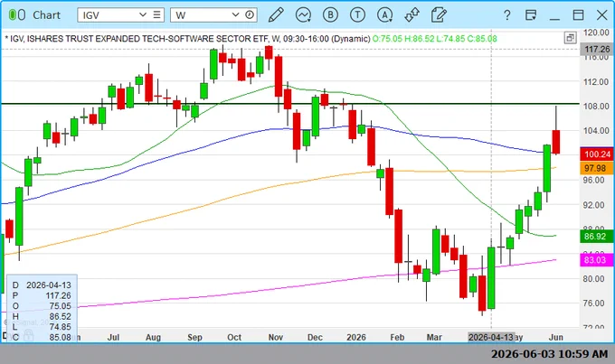
Task: Click the orange 97.98 moving average label
Action: [595, 168]
